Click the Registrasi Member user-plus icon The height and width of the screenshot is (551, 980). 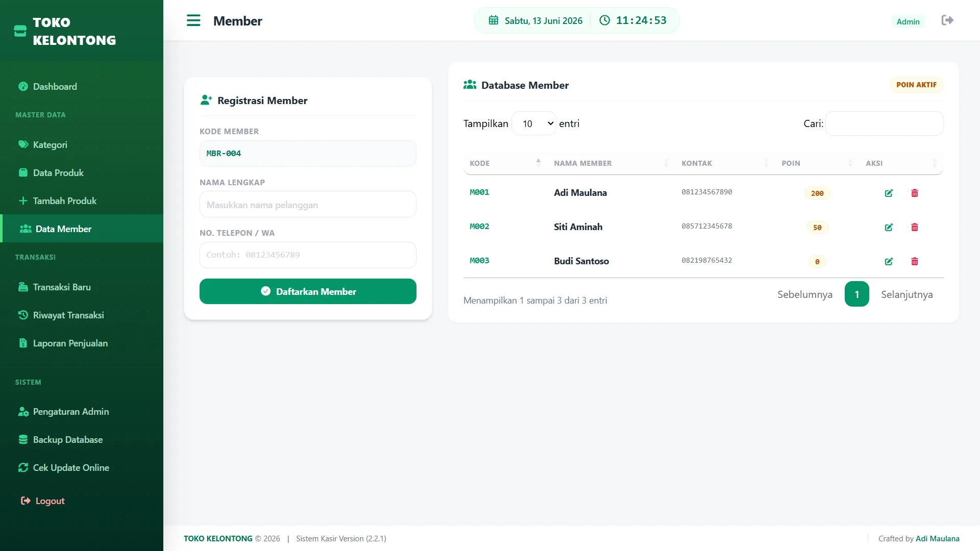pos(206,100)
